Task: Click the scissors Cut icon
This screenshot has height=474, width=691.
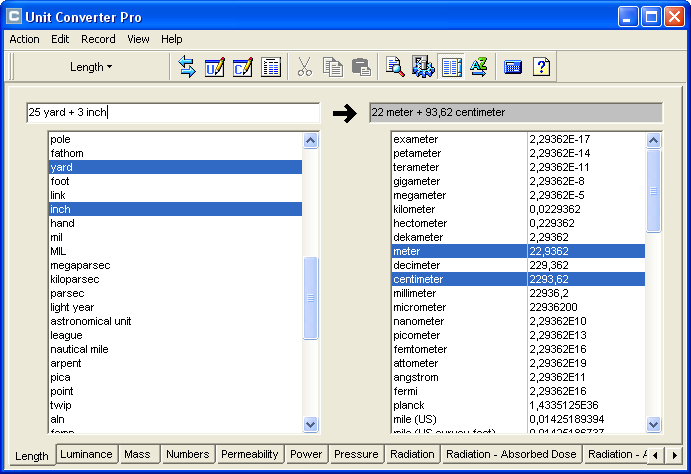Action: [x=305, y=67]
